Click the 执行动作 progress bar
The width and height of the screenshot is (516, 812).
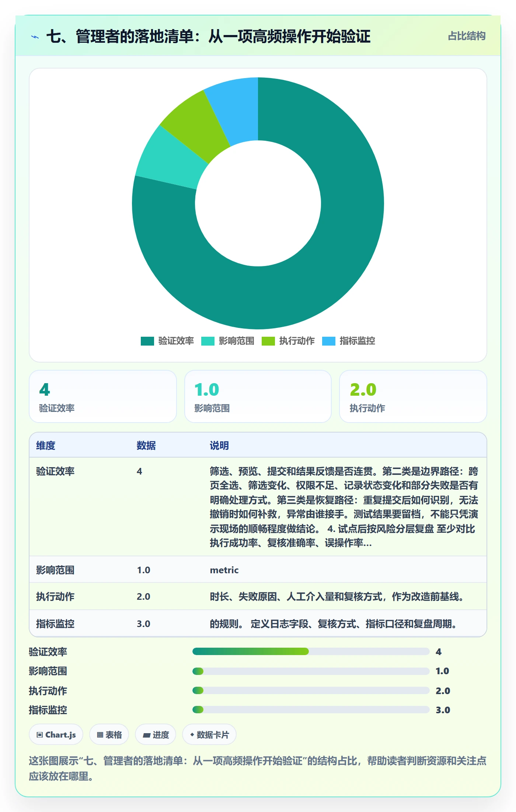(311, 690)
